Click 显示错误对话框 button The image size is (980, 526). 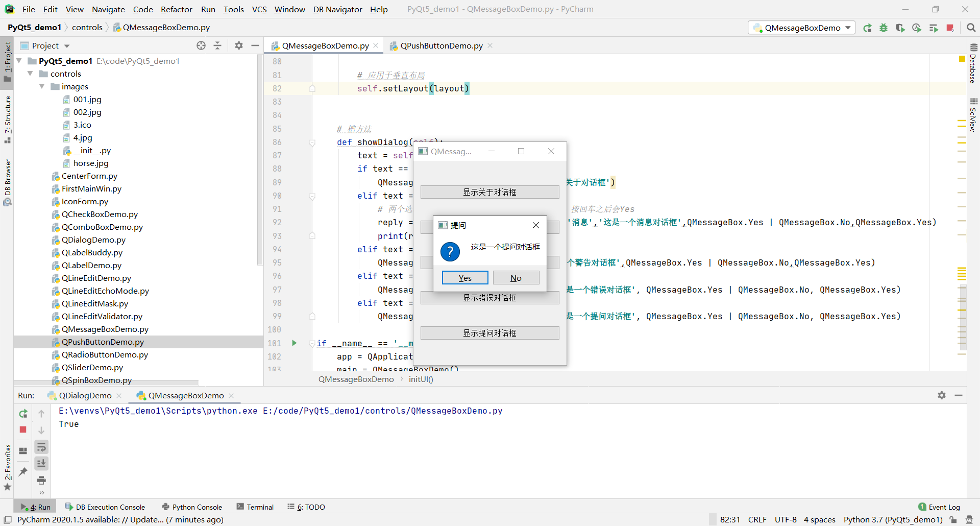(489, 298)
